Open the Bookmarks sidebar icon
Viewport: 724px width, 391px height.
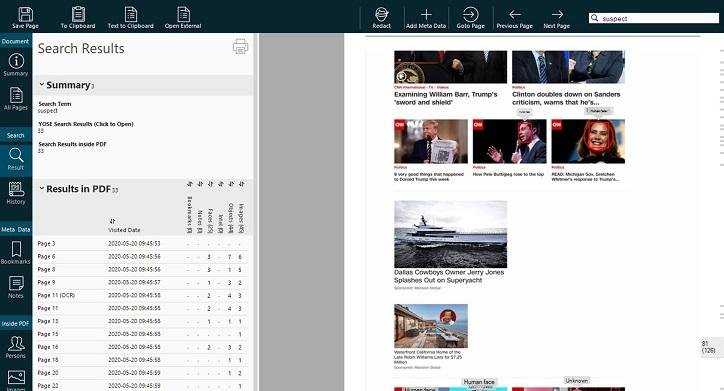[x=16, y=249]
